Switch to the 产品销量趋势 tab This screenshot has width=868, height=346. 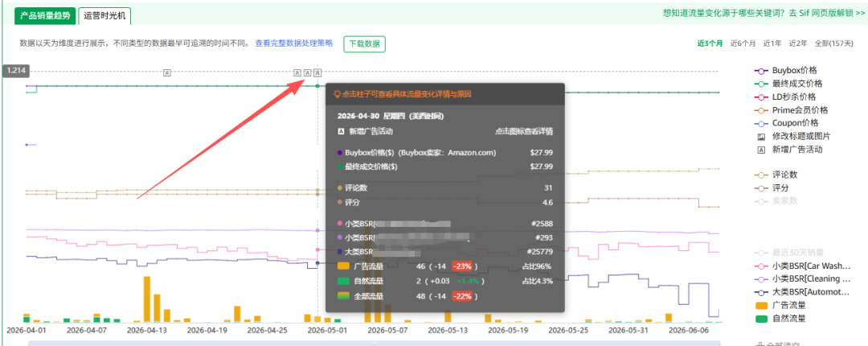click(x=45, y=15)
